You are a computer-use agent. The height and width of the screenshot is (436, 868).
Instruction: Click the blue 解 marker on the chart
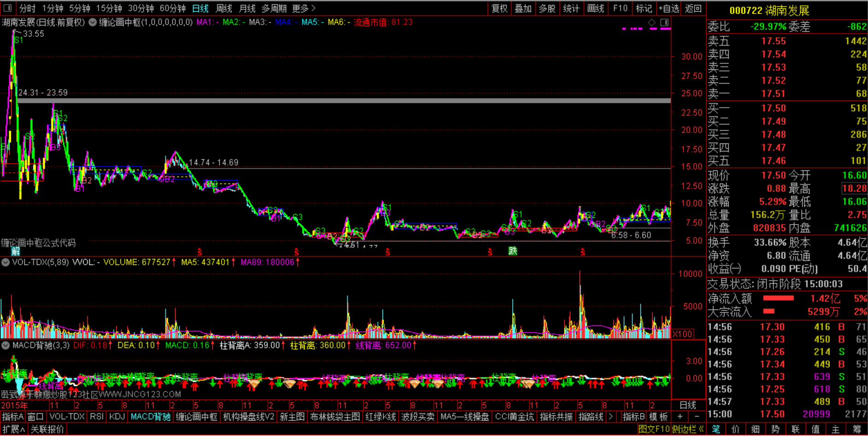pyautogui.click(x=16, y=251)
